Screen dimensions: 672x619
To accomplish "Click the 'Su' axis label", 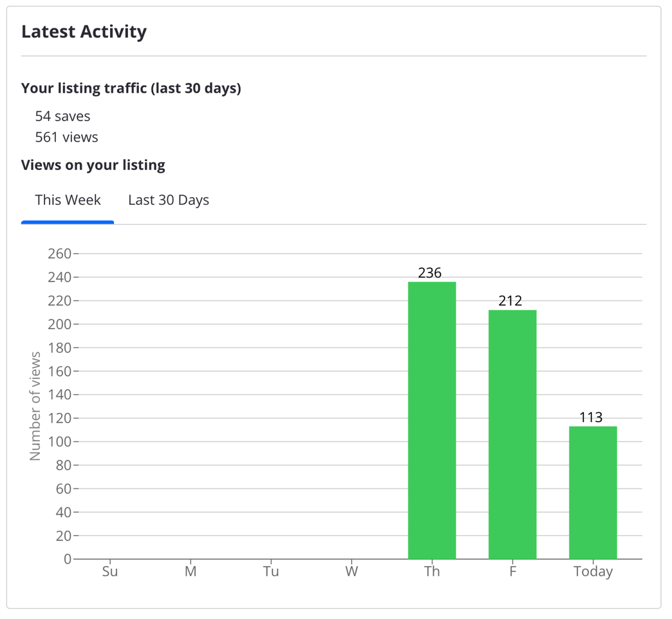I will 109,571.
